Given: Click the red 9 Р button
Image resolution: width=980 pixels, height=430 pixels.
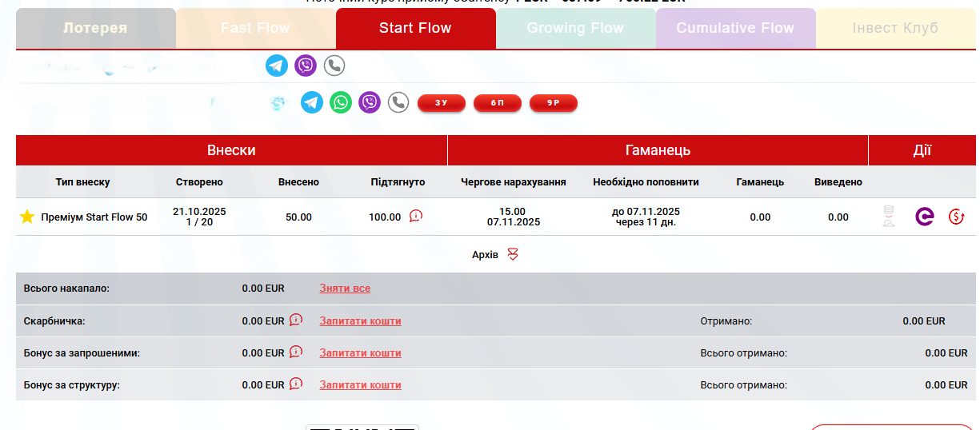Looking at the screenshot, I should click(x=554, y=103).
